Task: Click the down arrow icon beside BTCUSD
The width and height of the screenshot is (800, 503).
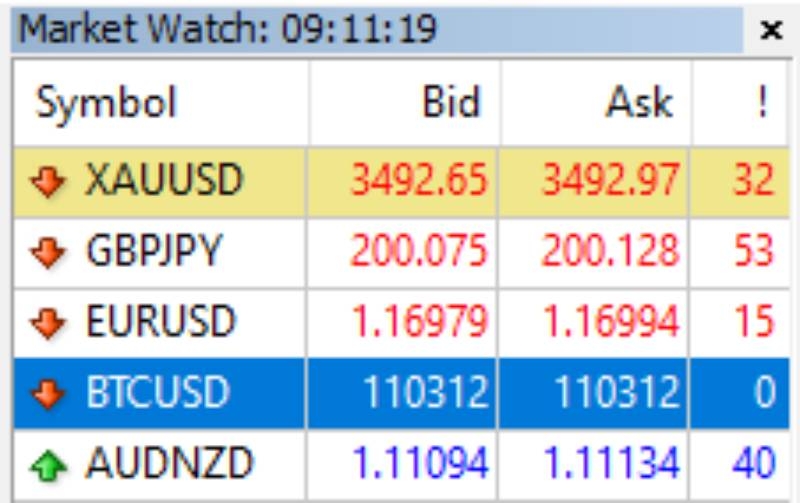Action: (x=48, y=394)
